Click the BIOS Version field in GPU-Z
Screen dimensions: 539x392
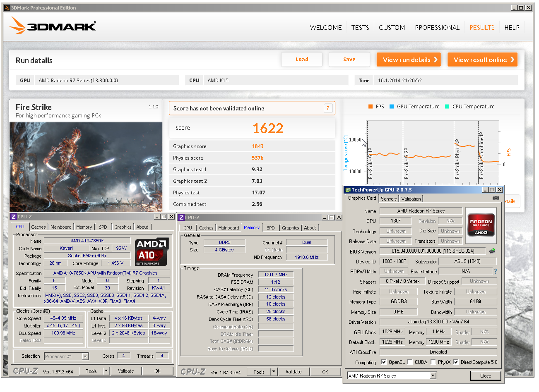point(433,251)
